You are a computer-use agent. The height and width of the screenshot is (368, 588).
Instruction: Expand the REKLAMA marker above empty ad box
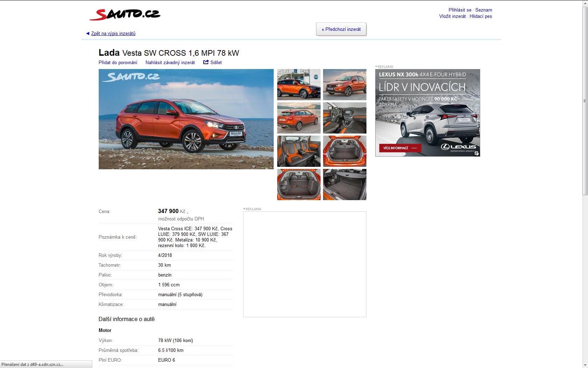point(244,209)
